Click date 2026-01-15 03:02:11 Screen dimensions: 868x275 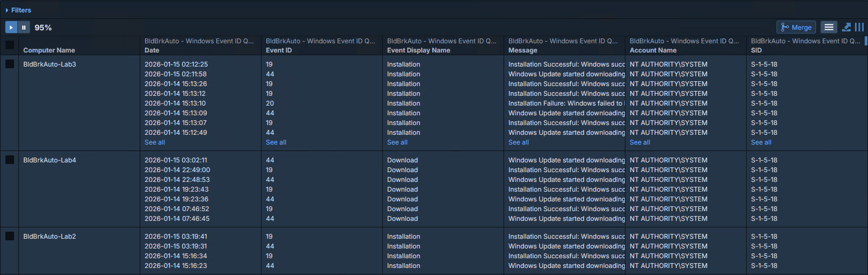(x=176, y=160)
